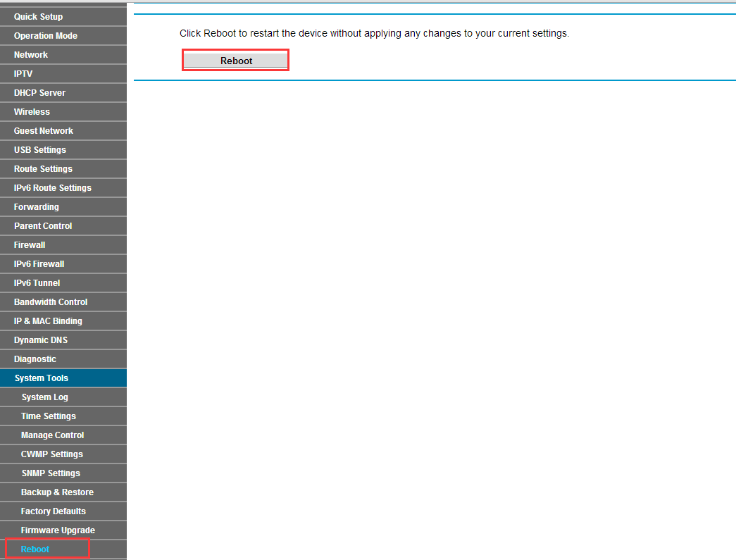Screen dimensions: 736x560
Task: Select the Reboot submenu item in sidebar
Action: (63, 549)
